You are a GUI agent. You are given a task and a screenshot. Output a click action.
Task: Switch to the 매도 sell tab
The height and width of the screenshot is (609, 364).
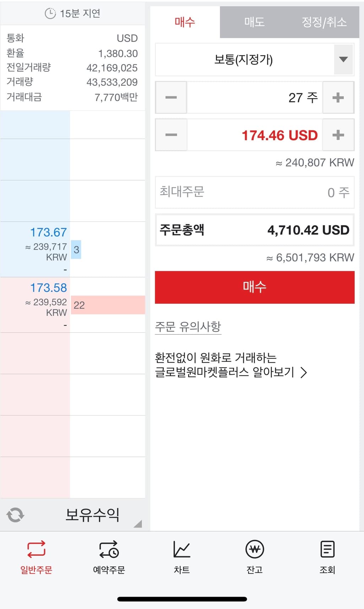[x=254, y=22]
